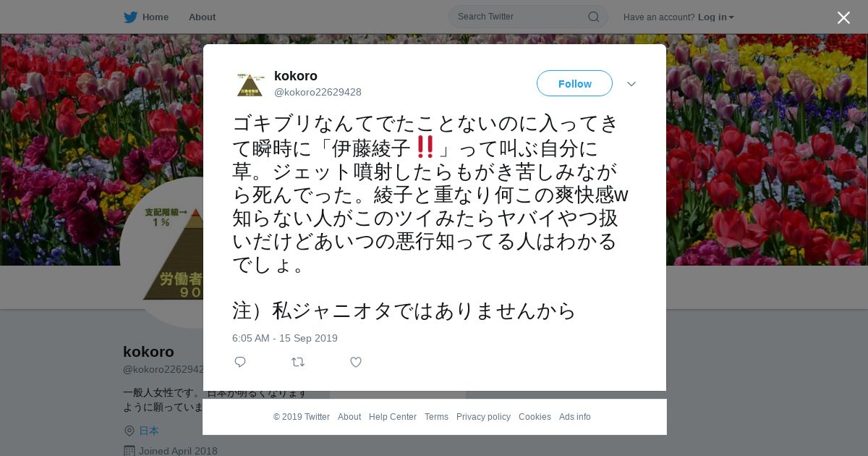Open the tweet timestamp 6:05 AM link
This screenshot has width=868, height=456.
pos(284,338)
